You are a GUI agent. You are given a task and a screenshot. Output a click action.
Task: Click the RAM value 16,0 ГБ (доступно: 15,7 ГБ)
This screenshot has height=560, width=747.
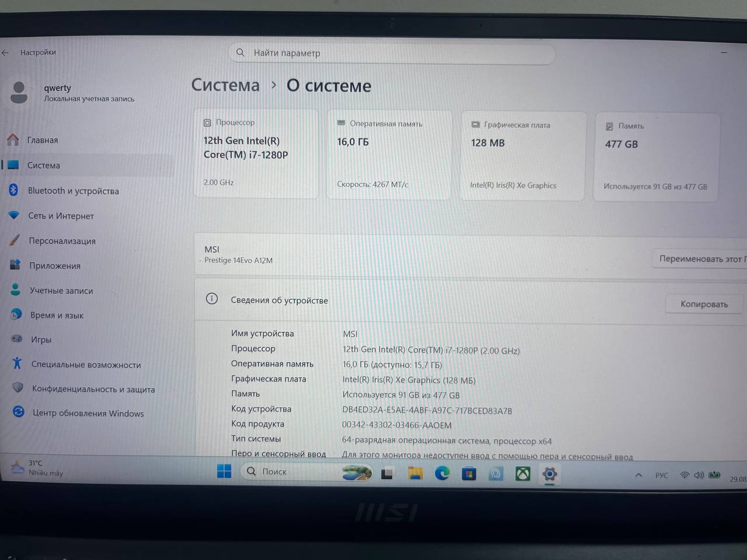pos(392,365)
